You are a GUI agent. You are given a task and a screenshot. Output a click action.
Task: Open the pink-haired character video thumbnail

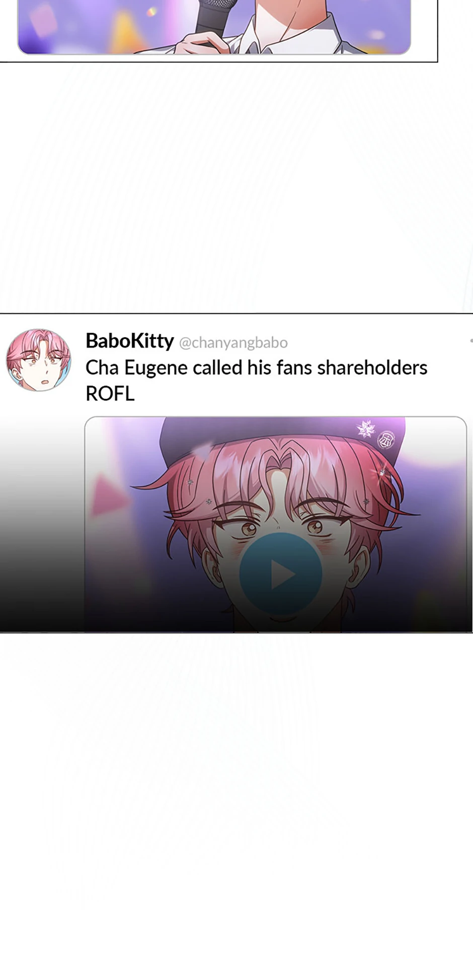(x=276, y=524)
